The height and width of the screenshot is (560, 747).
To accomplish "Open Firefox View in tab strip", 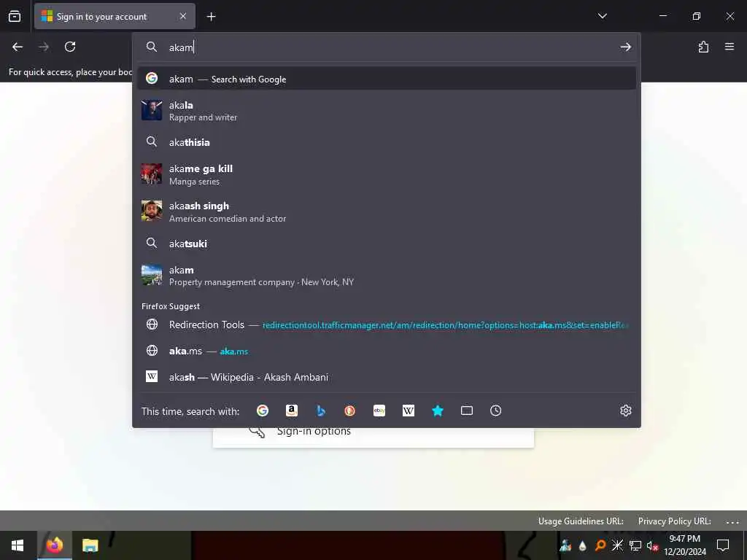I will (x=15, y=17).
